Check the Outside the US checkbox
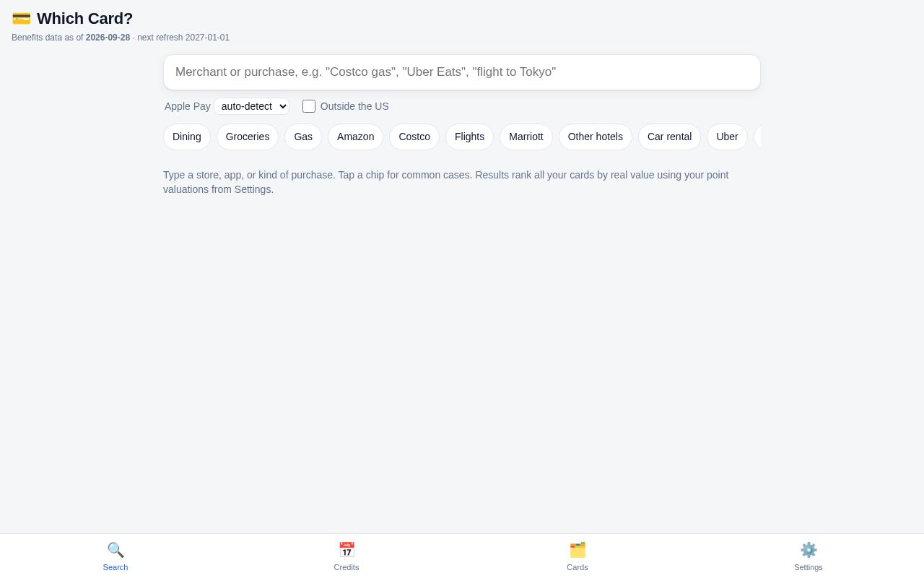 coord(309,106)
